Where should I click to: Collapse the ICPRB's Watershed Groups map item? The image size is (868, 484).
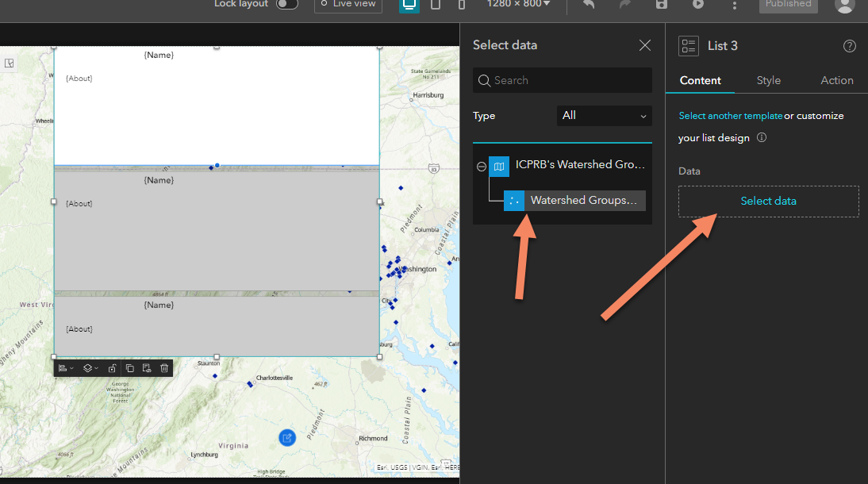(482, 167)
